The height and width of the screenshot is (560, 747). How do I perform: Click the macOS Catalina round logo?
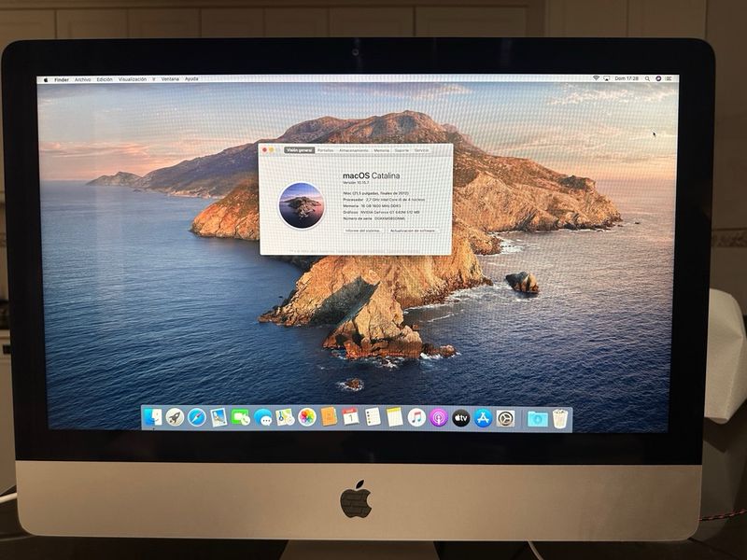tap(302, 205)
